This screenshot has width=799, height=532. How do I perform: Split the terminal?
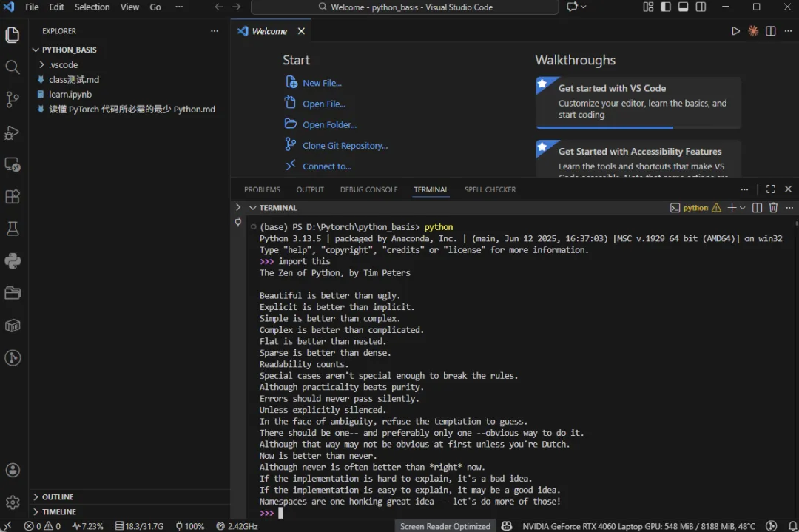point(758,207)
